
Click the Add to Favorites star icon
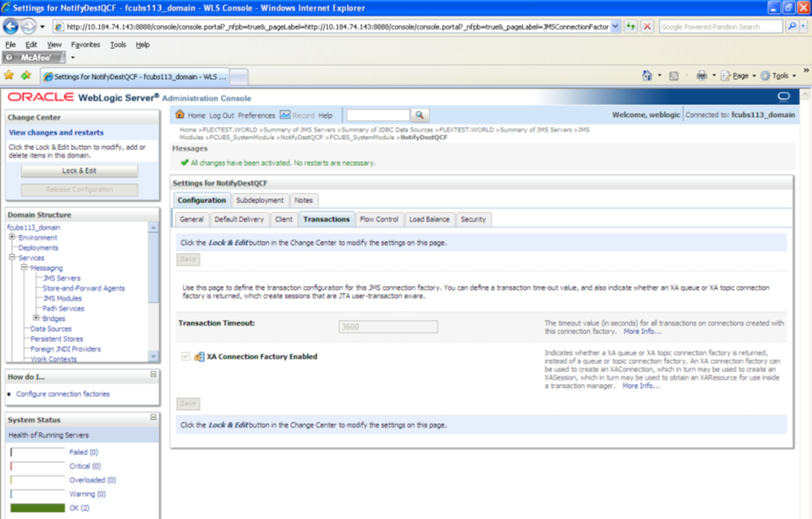coord(26,76)
